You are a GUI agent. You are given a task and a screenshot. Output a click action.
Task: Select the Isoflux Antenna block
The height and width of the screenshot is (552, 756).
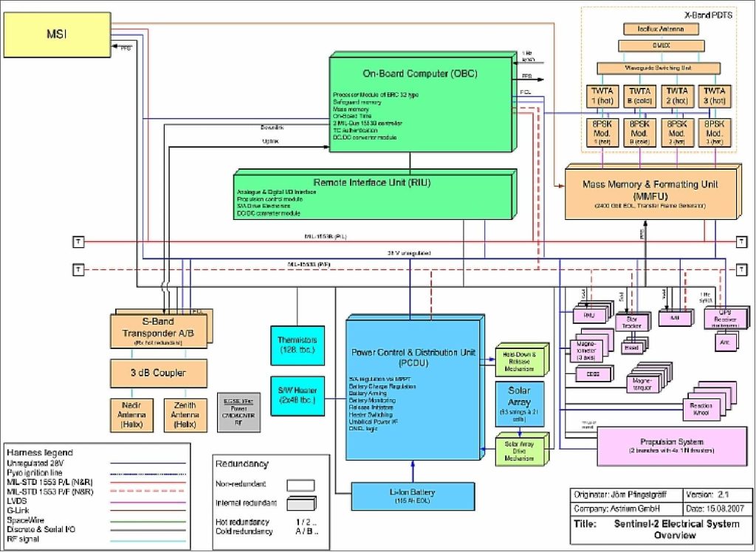pyautogui.click(x=662, y=29)
